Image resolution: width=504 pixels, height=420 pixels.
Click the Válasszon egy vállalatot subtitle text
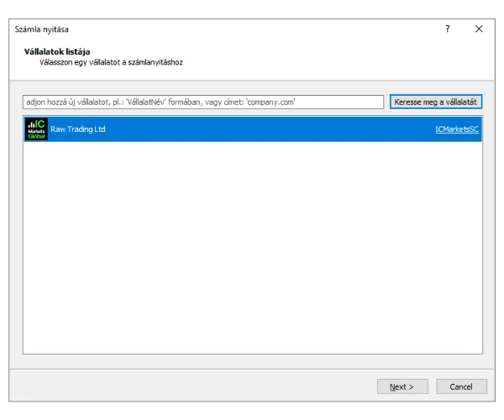(x=111, y=62)
